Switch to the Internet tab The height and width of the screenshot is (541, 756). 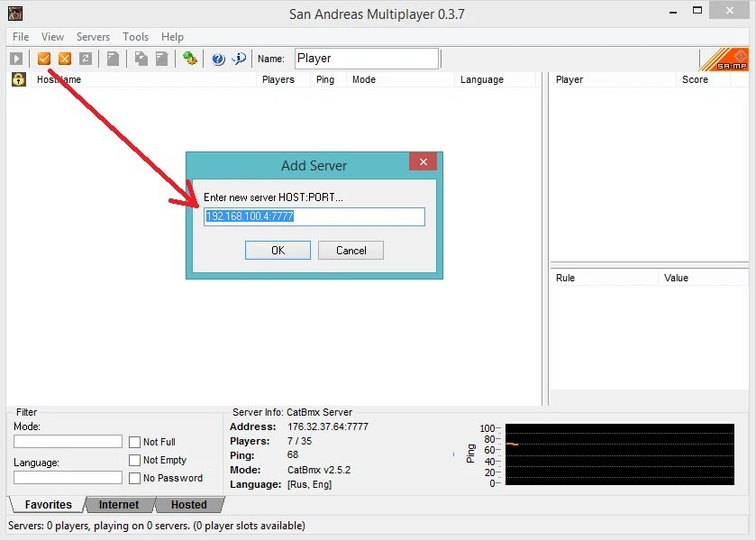119,504
